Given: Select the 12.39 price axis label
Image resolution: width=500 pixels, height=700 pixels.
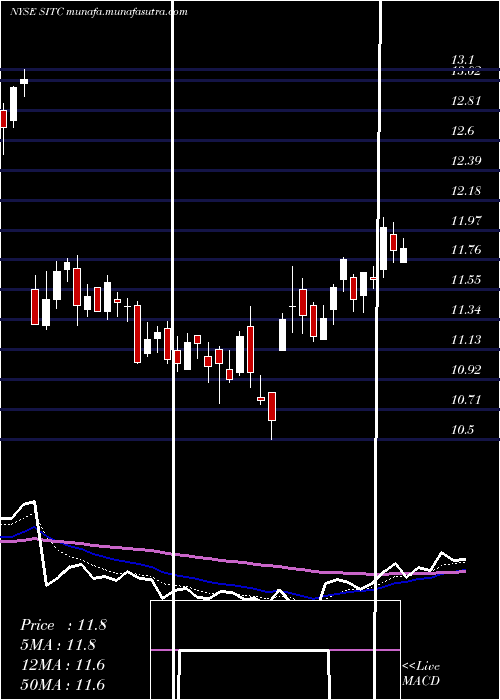Looking at the screenshot, I should click(466, 160).
